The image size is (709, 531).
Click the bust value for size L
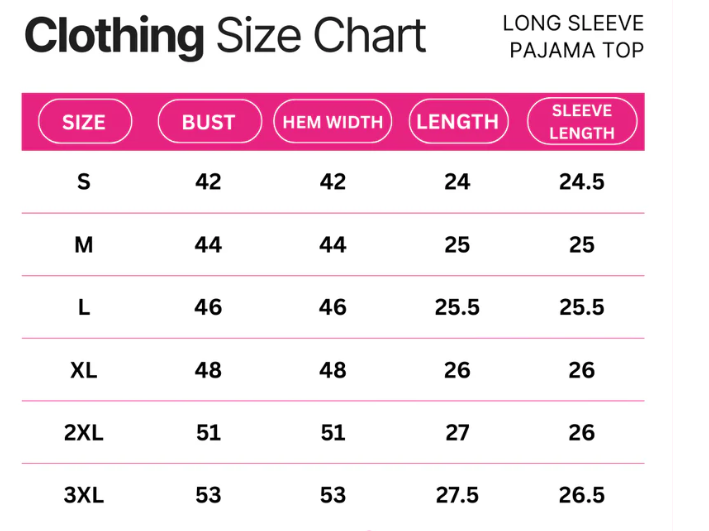click(x=208, y=307)
